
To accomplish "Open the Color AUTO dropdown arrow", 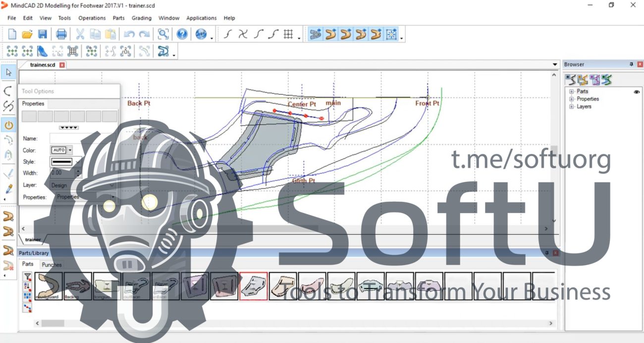I will tap(70, 150).
